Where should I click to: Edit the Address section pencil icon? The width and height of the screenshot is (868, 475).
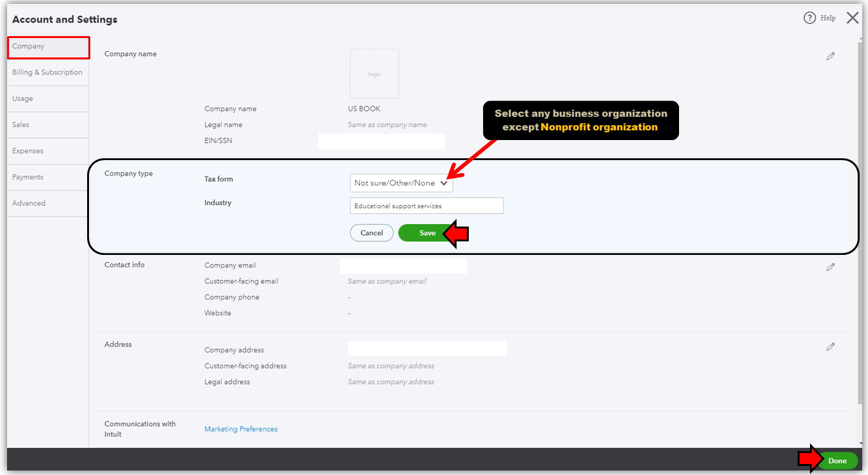coord(831,347)
